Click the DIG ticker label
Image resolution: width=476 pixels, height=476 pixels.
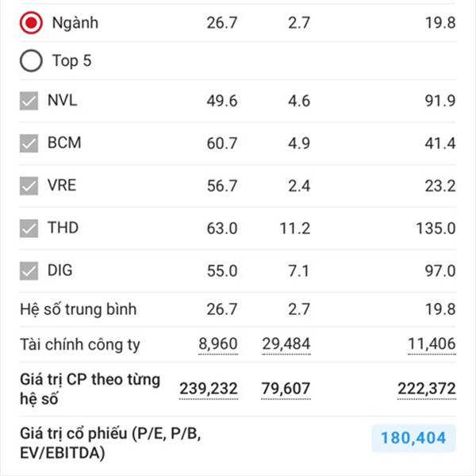point(59,271)
